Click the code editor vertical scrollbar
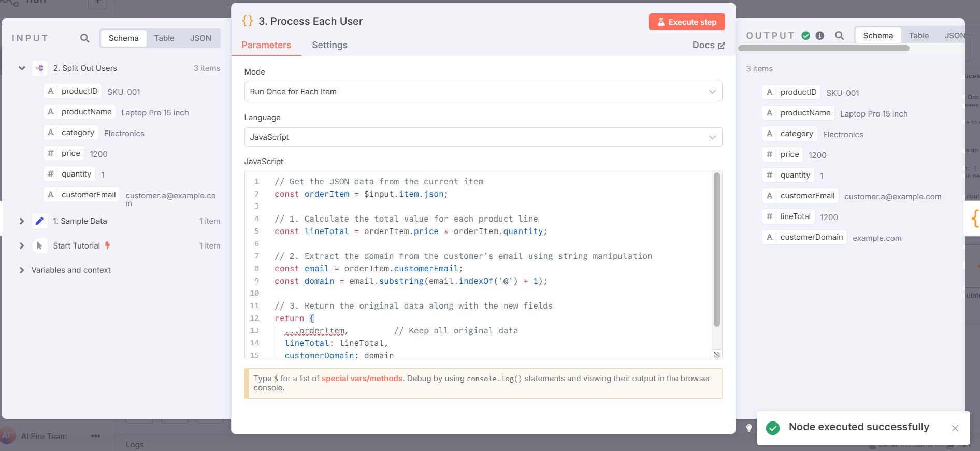 click(717, 250)
